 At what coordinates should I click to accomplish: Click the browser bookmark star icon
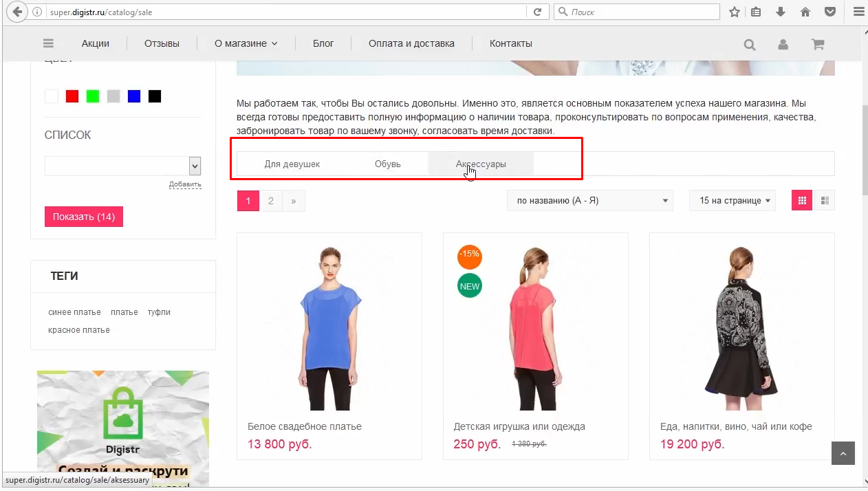click(735, 12)
